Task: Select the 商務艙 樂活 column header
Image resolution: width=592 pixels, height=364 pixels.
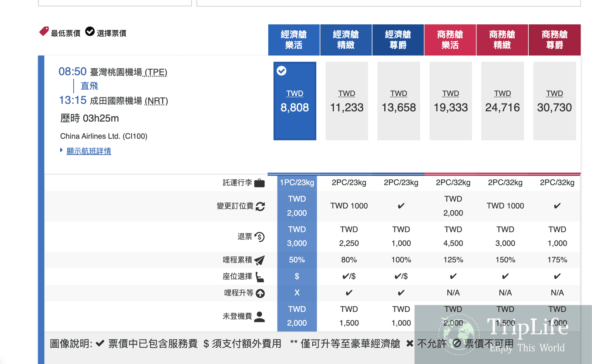Action: coord(450,40)
